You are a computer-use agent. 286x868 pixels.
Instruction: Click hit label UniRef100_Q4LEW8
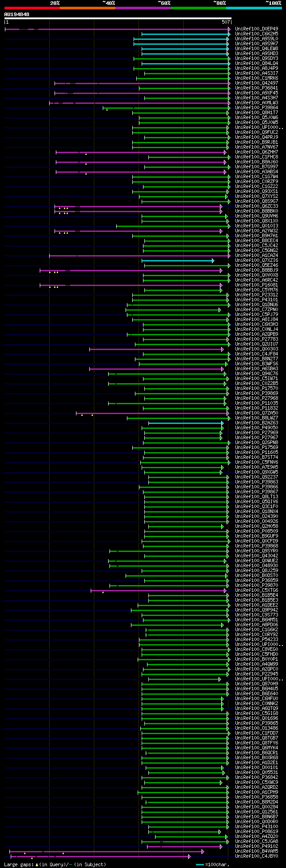pos(257,48)
